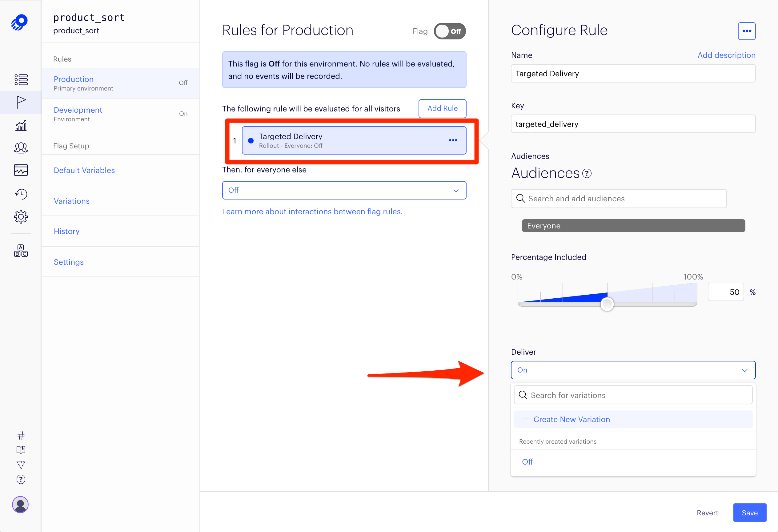
Task: Click the Add Rule button
Action: [x=442, y=108]
